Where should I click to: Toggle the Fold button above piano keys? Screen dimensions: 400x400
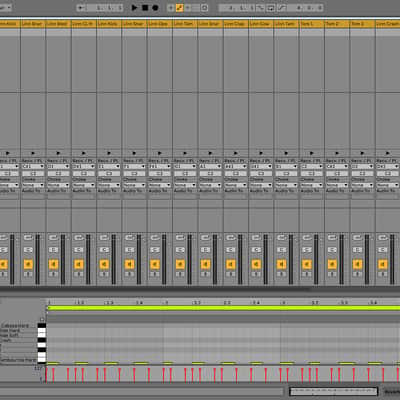click(42, 319)
